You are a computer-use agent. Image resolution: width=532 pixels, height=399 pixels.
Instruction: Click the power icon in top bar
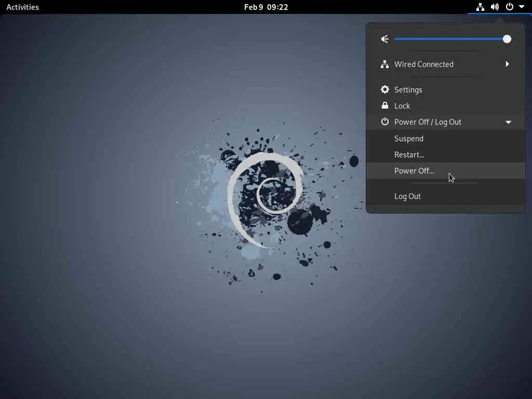509,7
